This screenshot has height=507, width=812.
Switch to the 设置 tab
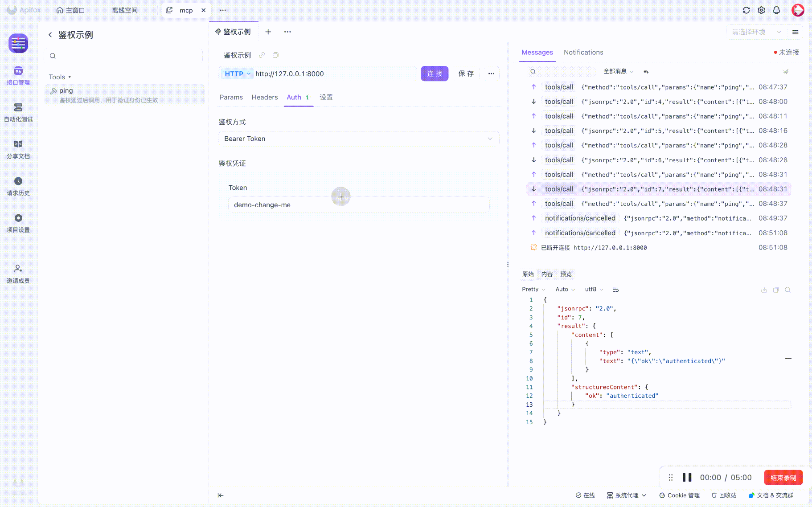tap(326, 97)
